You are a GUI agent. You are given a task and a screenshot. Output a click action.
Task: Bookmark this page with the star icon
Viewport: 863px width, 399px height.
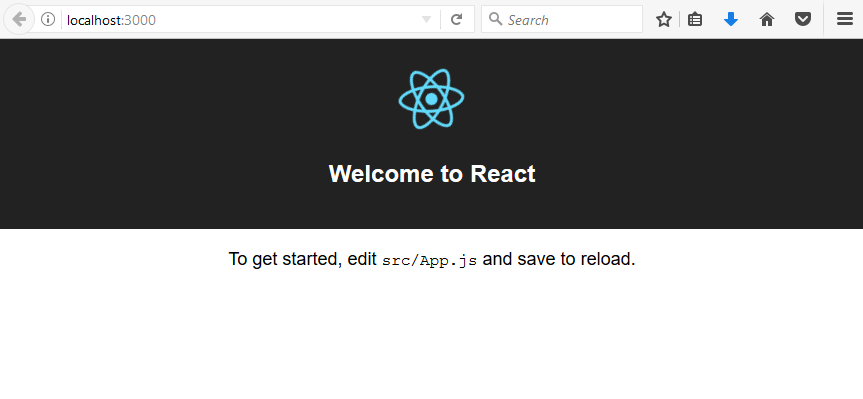point(664,20)
